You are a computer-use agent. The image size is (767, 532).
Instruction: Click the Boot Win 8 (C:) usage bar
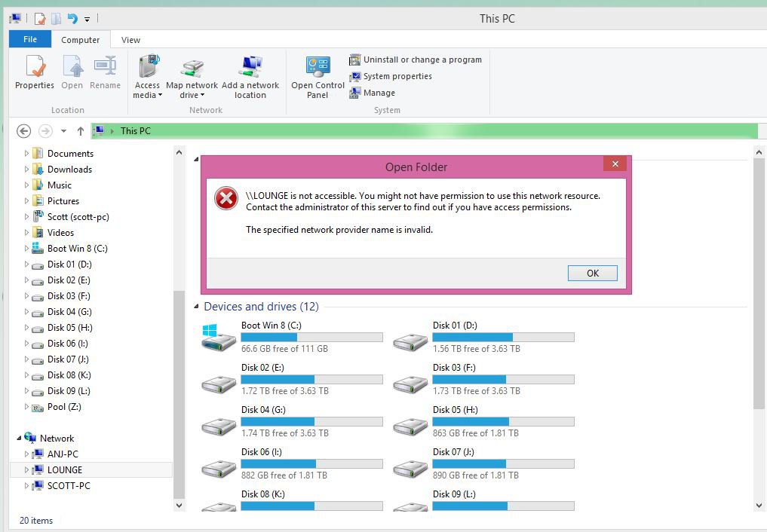(312, 337)
